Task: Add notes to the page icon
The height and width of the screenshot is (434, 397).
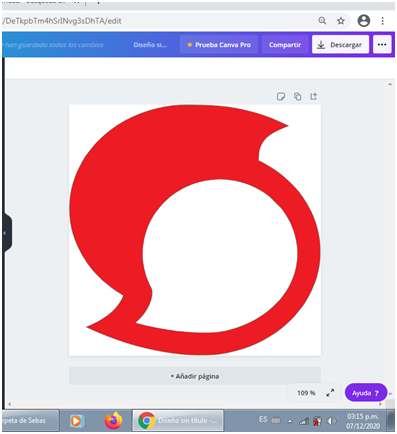Action: tap(281, 97)
